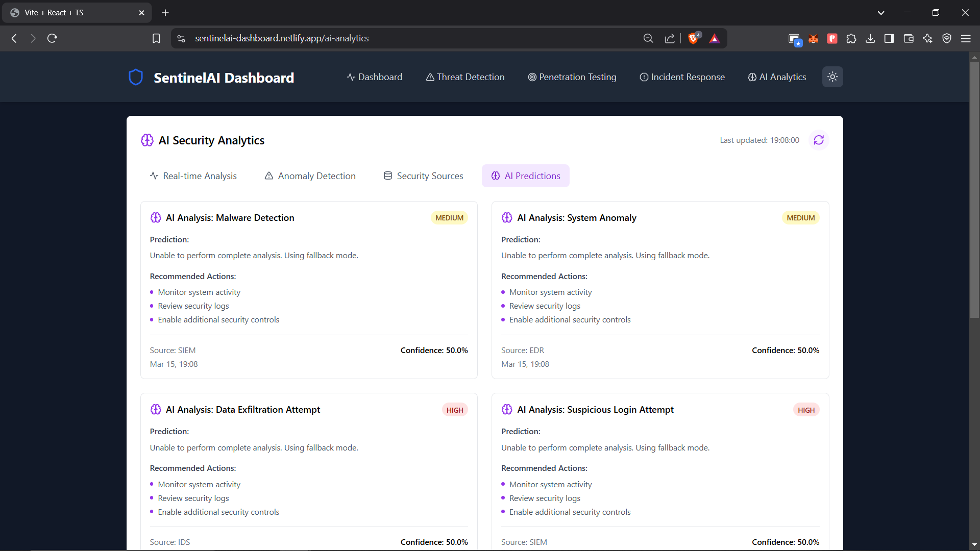Click the address bar to edit URL
The height and width of the screenshot is (551, 980).
[357, 38]
